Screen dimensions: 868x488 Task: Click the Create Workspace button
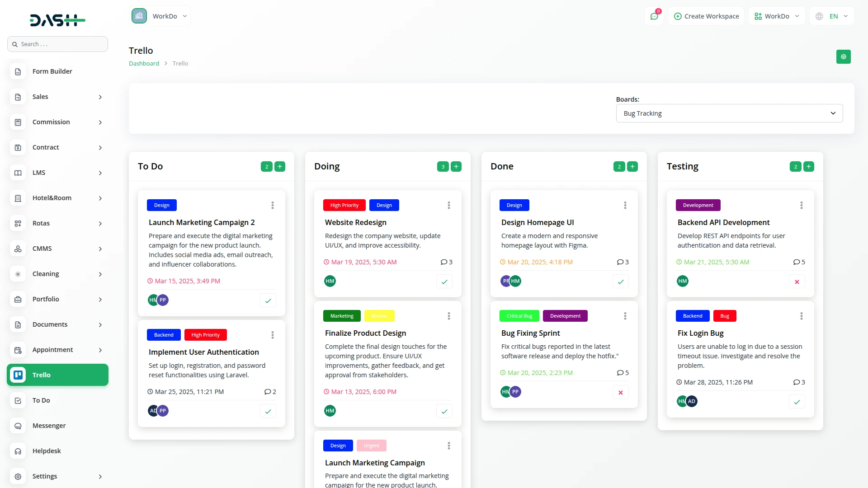(x=706, y=16)
